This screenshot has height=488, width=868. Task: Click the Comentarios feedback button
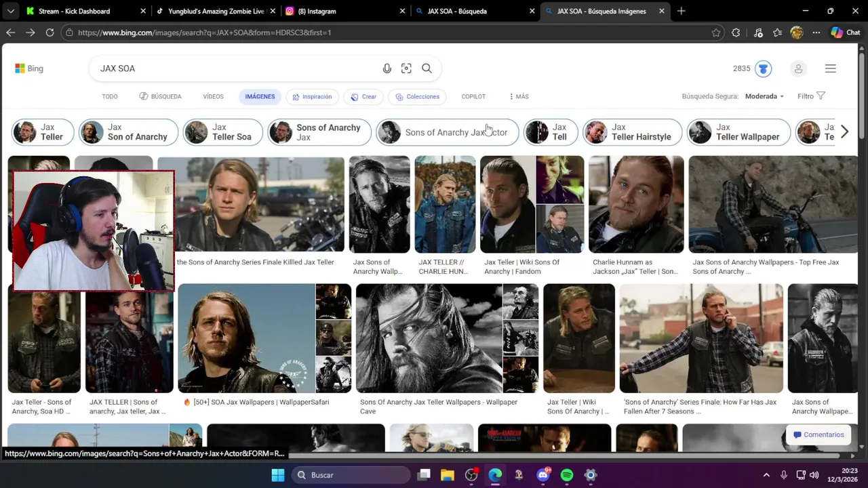(818, 434)
